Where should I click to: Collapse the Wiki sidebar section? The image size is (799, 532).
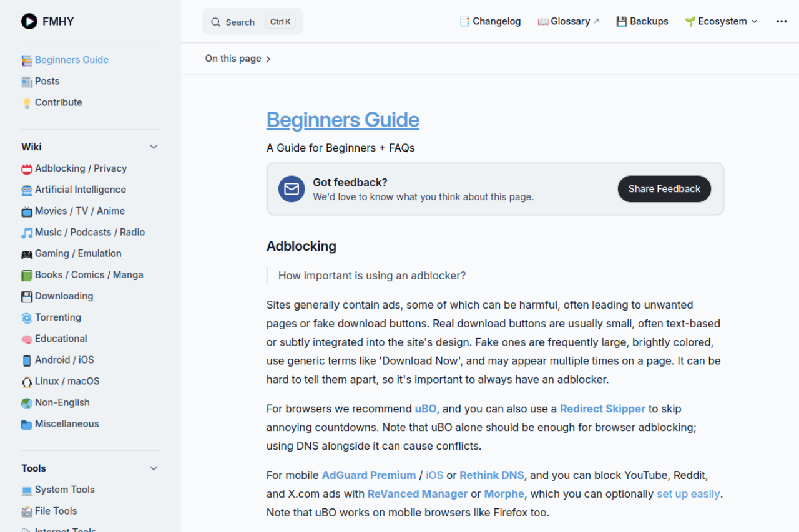coord(154,147)
